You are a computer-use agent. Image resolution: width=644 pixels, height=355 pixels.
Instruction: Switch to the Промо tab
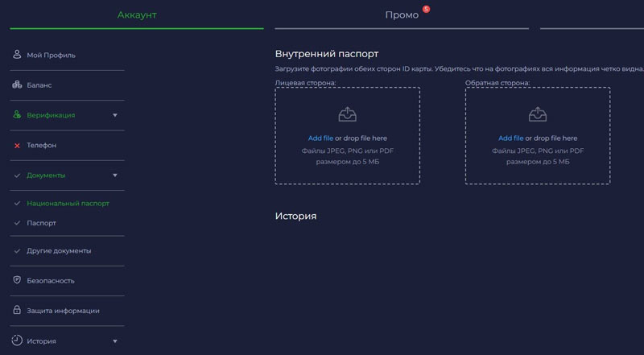pyautogui.click(x=402, y=15)
